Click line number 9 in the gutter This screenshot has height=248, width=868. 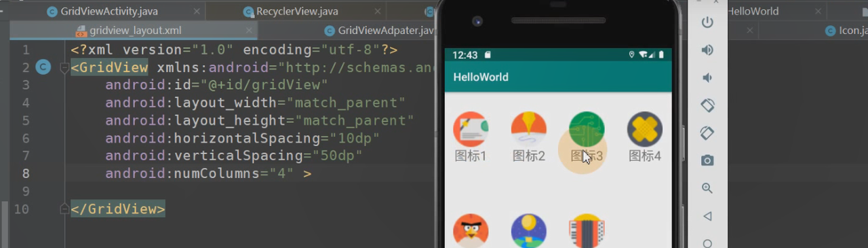point(25,191)
